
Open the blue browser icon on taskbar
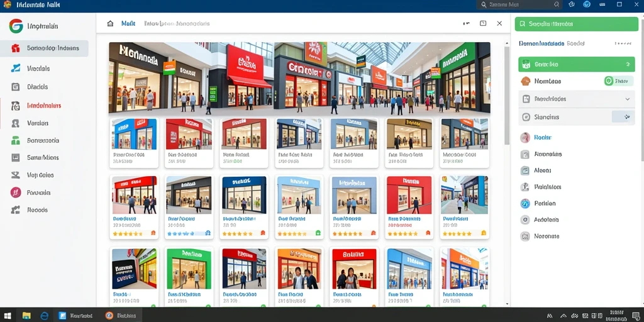coord(45,316)
